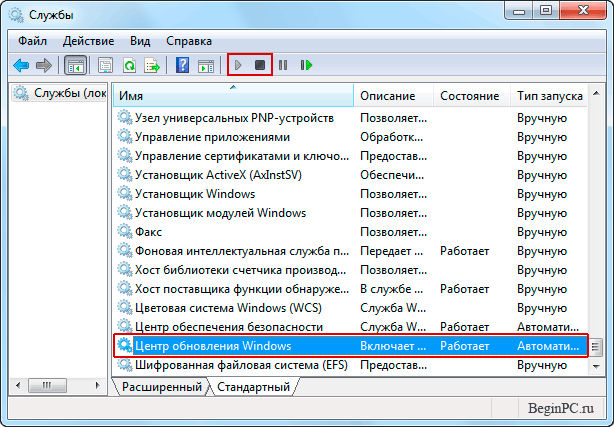Open the Справка menu

(x=189, y=41)
